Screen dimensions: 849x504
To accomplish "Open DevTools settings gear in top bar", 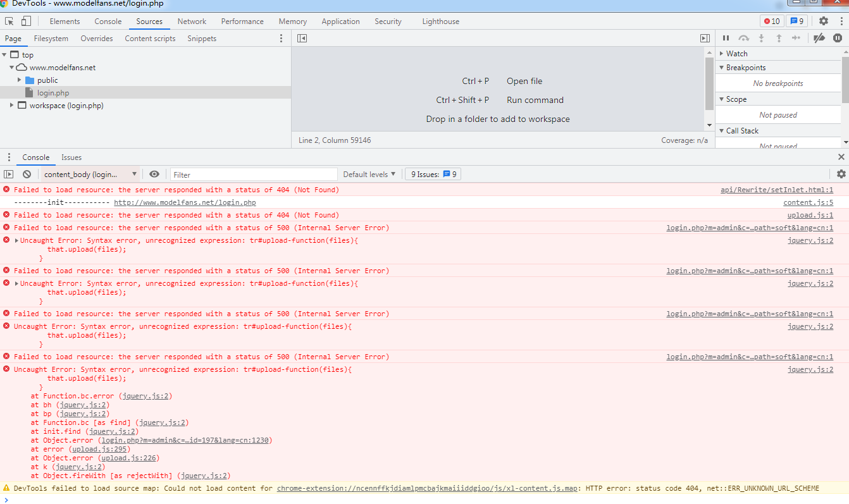I will click(824, 21).
